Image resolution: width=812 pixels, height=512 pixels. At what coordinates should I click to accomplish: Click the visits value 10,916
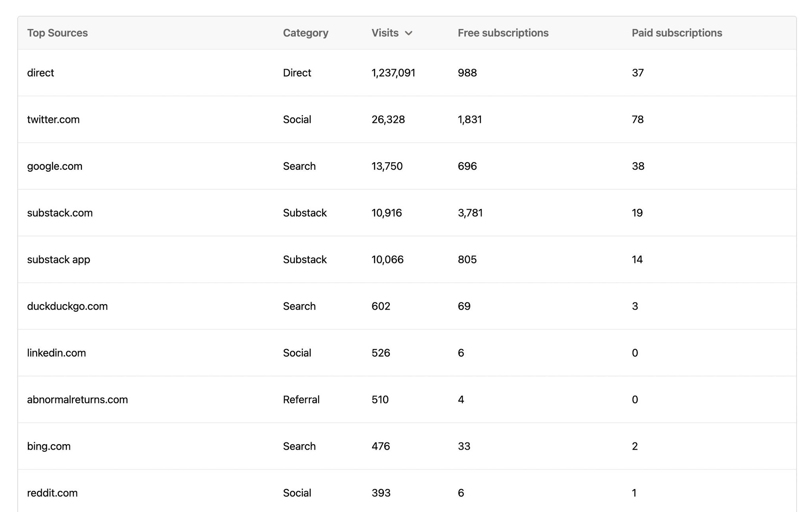pyautogui.click(x=387, y=213)
